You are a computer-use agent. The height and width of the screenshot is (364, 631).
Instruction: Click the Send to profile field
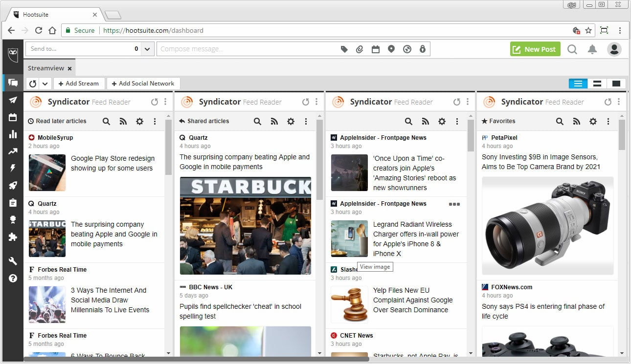click(x=83, y=49)
